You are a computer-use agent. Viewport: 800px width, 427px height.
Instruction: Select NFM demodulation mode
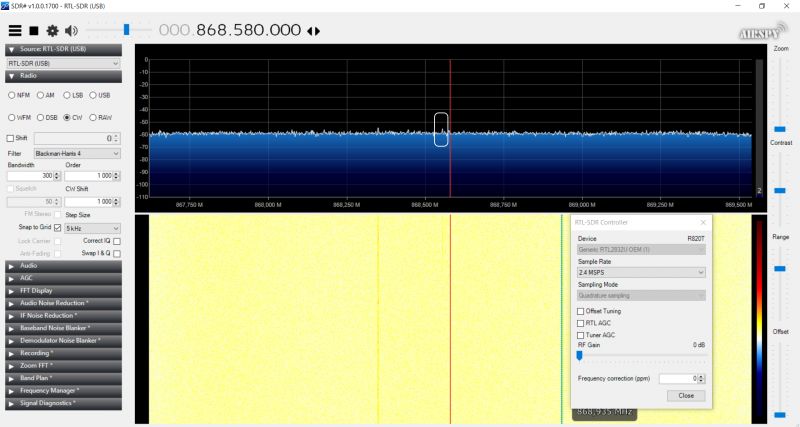point(19,95)
